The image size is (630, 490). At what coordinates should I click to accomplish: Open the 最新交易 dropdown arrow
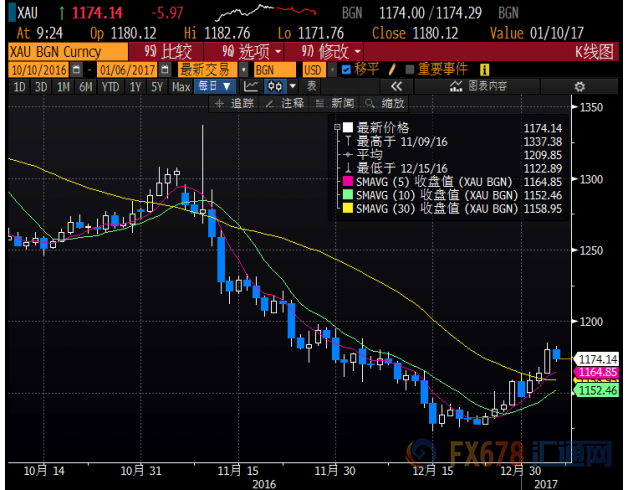[243, 70]
